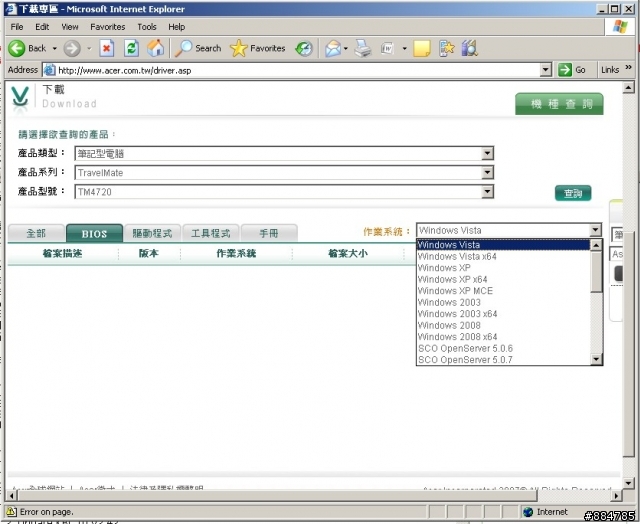The height and width of the screenshot is (524, 640).
Task: Click the address bar URL field
Action: (298, 70)
